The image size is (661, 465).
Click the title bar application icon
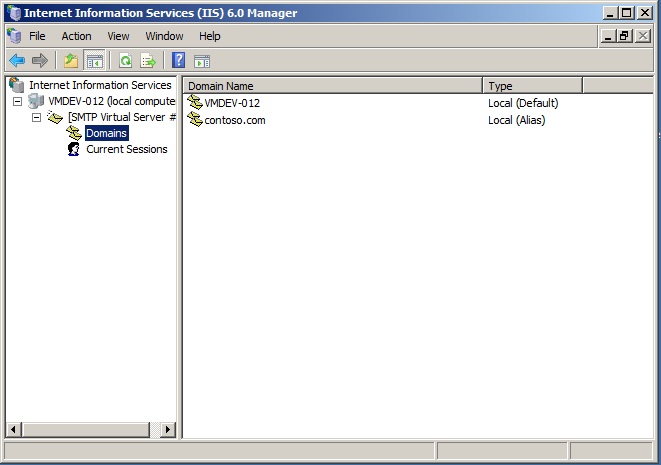point(14,13)
